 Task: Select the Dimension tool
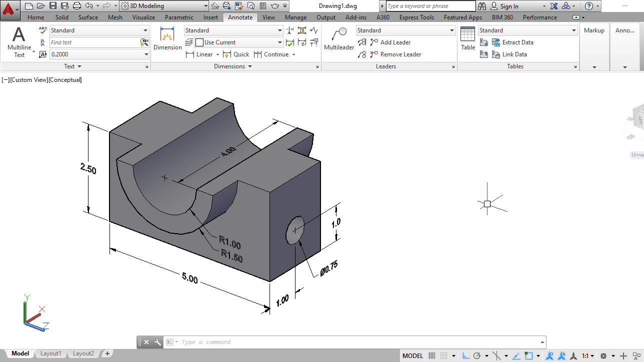point(167,39)
